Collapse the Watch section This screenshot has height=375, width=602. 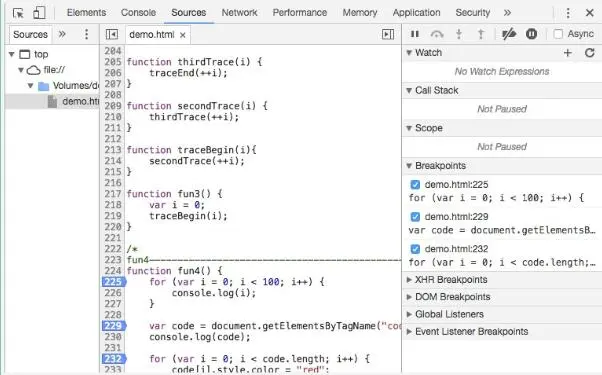409,53
